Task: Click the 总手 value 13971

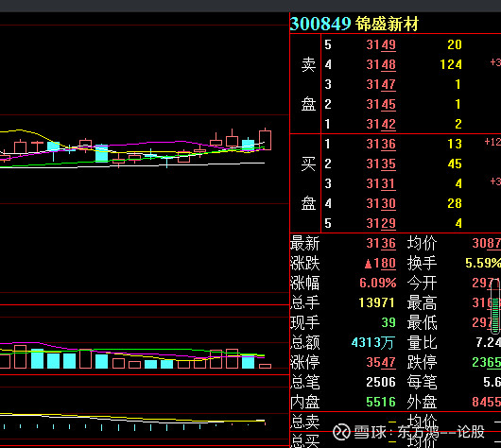Action: (377, 303)
